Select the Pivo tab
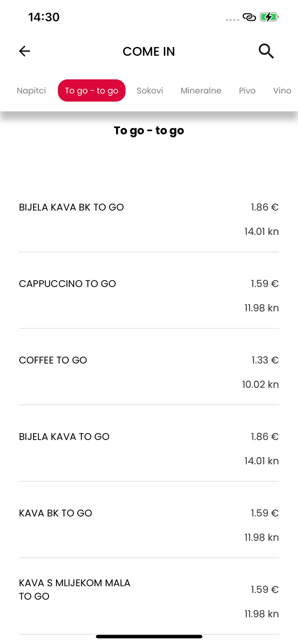 (247, 91)
